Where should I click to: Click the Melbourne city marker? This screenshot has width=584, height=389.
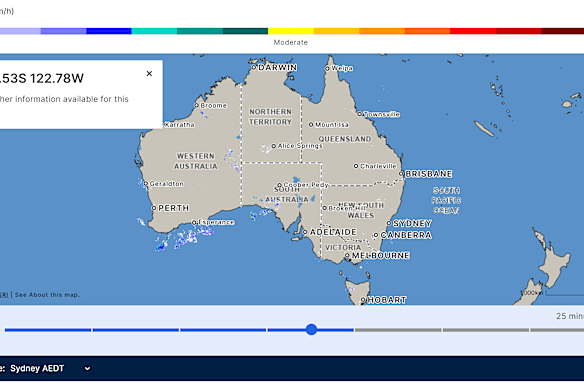click(x=347, y=255)
